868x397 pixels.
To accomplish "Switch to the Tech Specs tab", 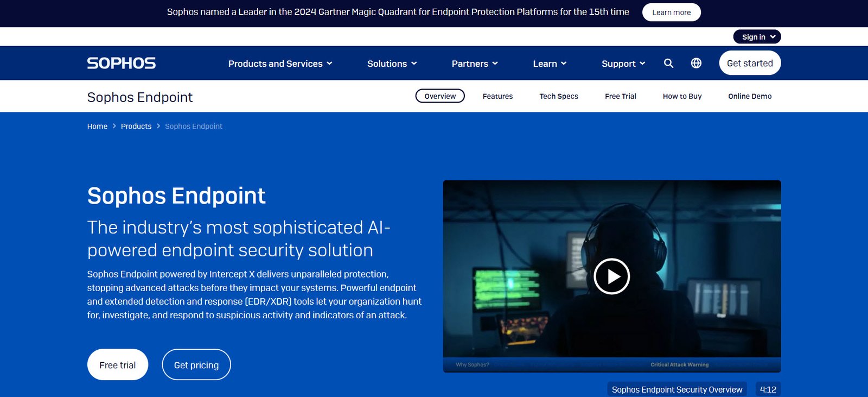I will point(559,96).
